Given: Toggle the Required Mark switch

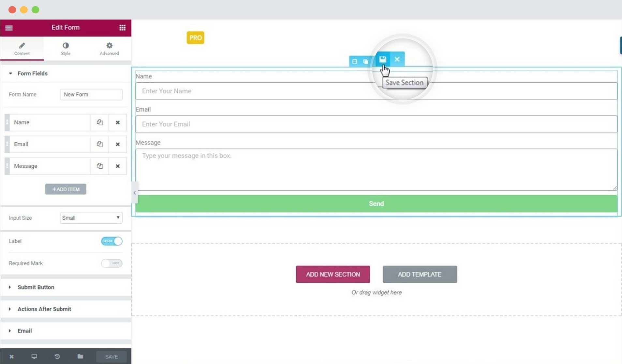Looking at the screenshot, I should [111, 263].
